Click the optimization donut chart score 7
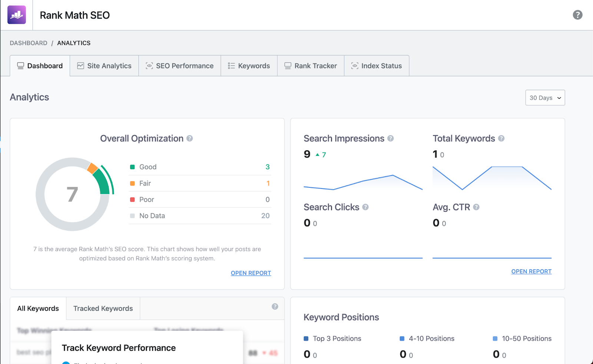The image size is (593, 364). (73, 194)
